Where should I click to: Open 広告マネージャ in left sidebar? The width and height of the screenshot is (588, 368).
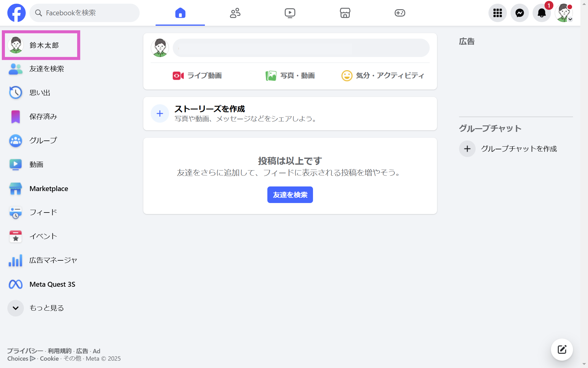pos(53,260)
